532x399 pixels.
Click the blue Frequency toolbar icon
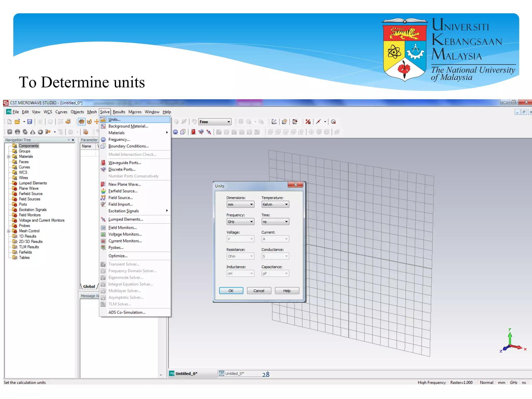click(x=175, y=132)
